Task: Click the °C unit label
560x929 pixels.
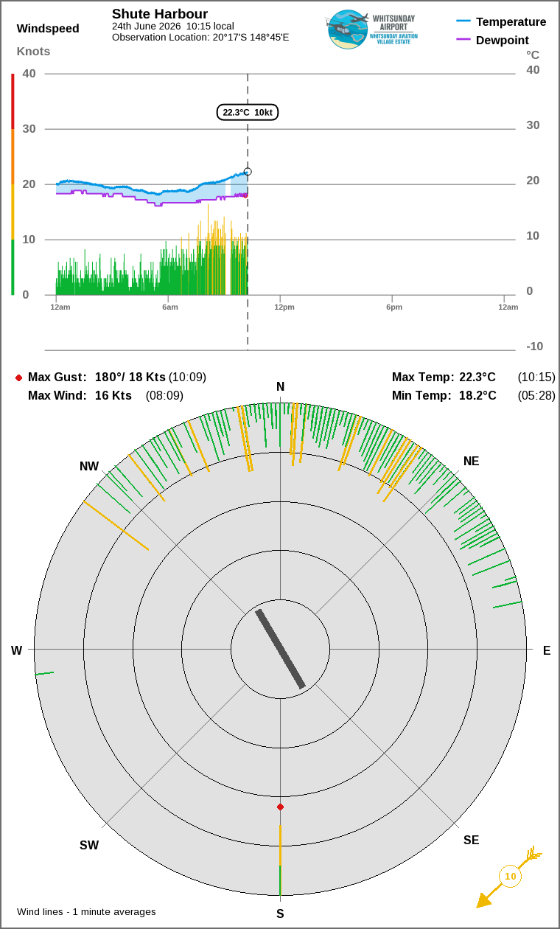Action: tap(533, 55)
